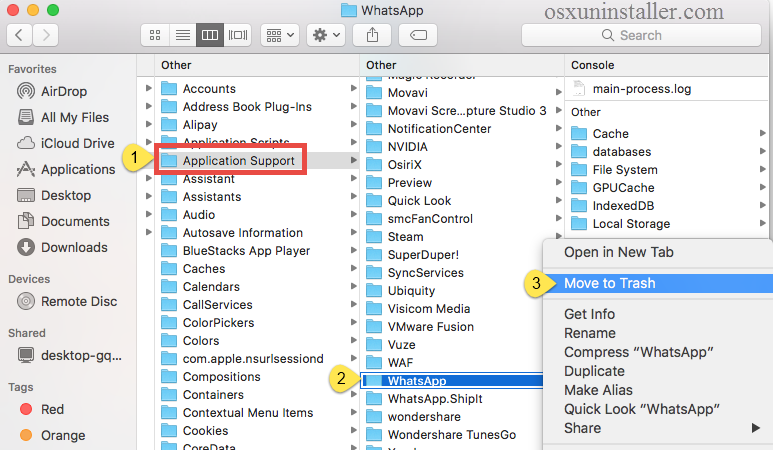Choose Rename in the context menu
This screenshot has height=450, width=773.
pos(590,333)
